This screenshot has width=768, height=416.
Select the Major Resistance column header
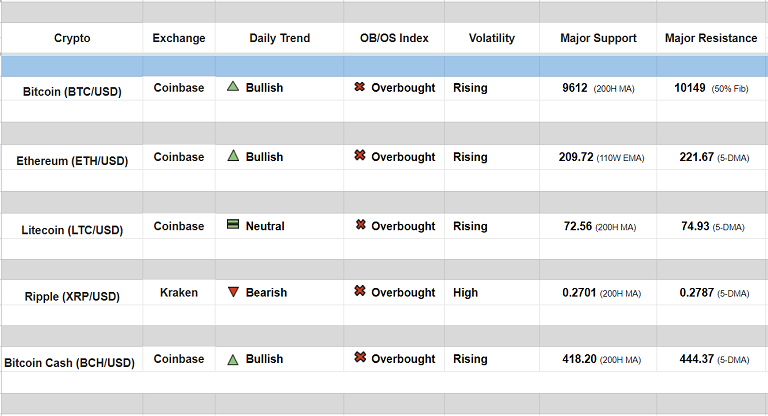[x=711, y=38]
